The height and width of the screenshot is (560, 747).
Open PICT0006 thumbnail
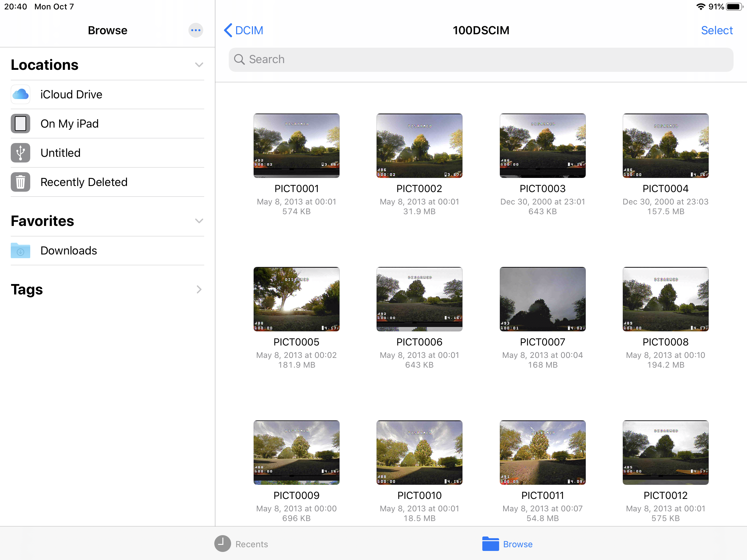[x=420, y=299]
